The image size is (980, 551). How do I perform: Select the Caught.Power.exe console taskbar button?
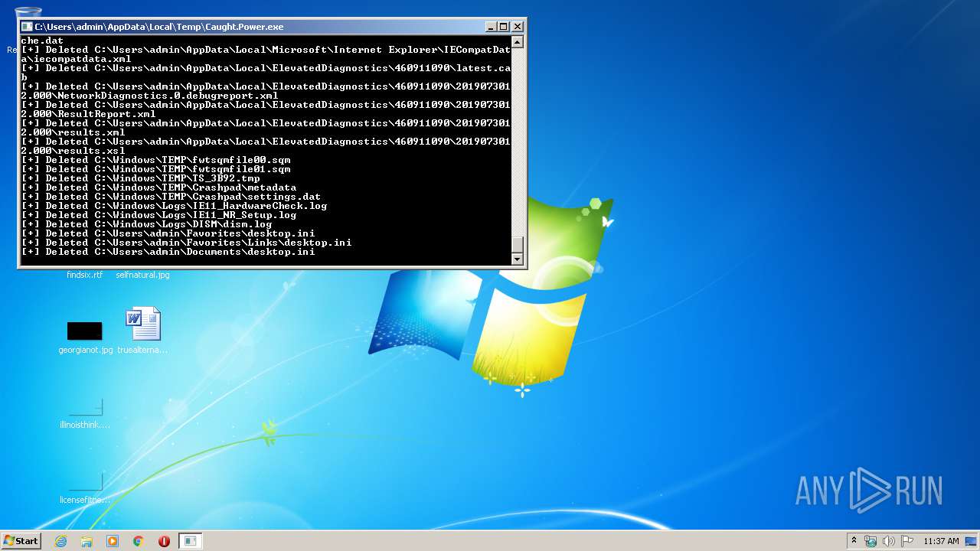click(190, 541)
